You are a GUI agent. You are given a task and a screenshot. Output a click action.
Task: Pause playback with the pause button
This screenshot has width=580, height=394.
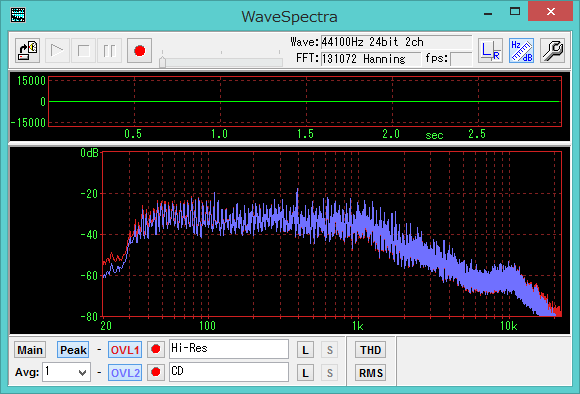pos(109,51)
